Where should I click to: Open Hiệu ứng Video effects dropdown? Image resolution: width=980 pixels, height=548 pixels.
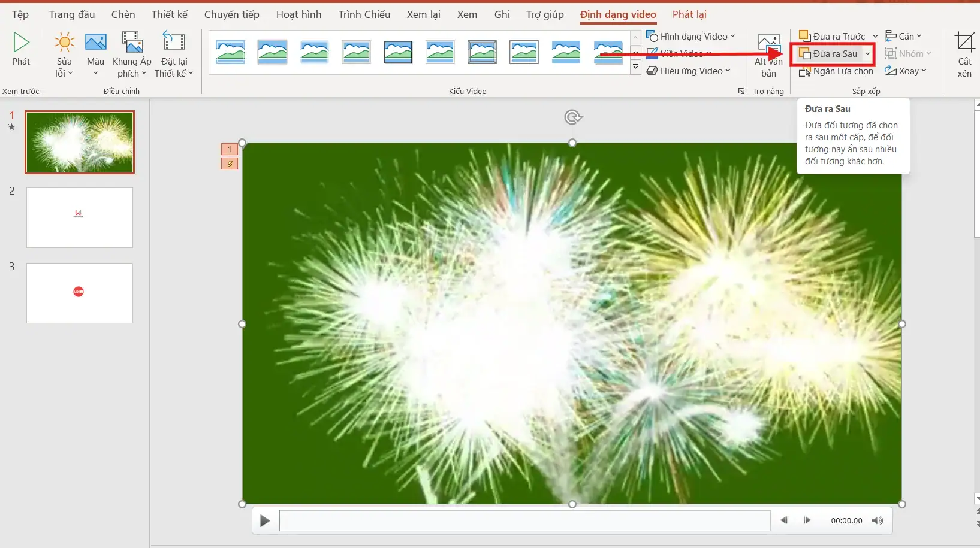coord(689,71)
